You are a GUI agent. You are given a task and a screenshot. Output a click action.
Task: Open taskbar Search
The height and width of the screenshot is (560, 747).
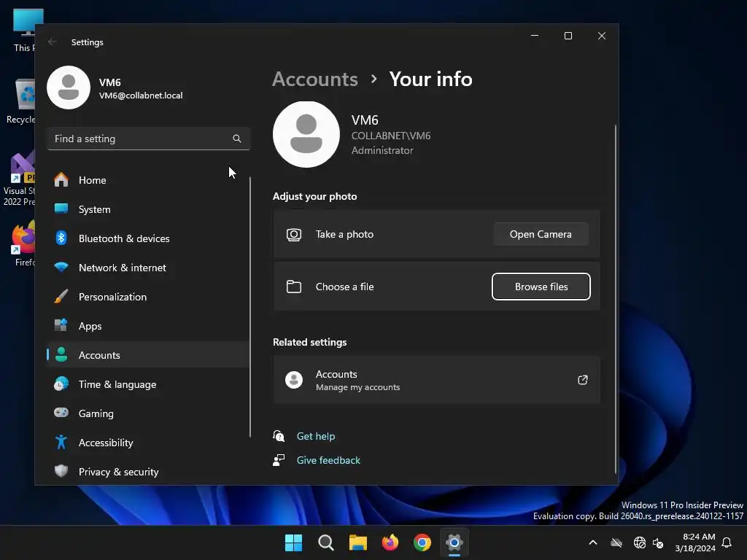coord(326,542)
